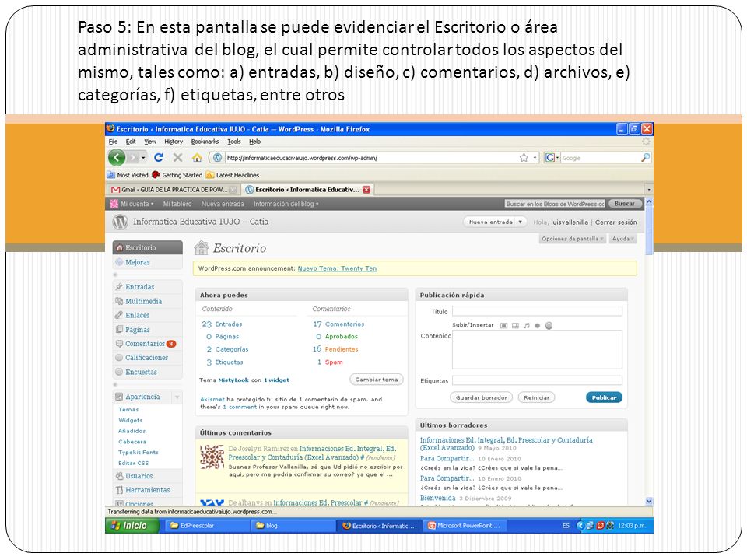Open the 16 Pendientes comments link
Viewport: 747px width, 560px height.
pyautogui.click(x=335, y=349)
